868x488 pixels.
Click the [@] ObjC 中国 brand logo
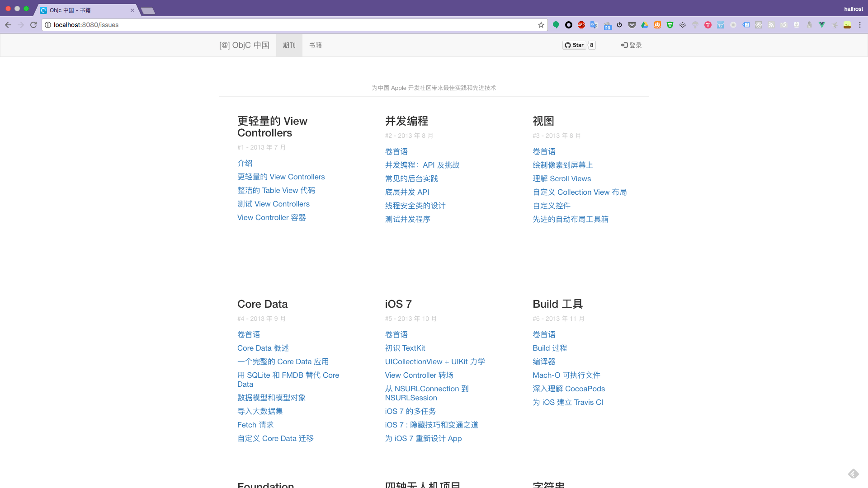(244, 45)
